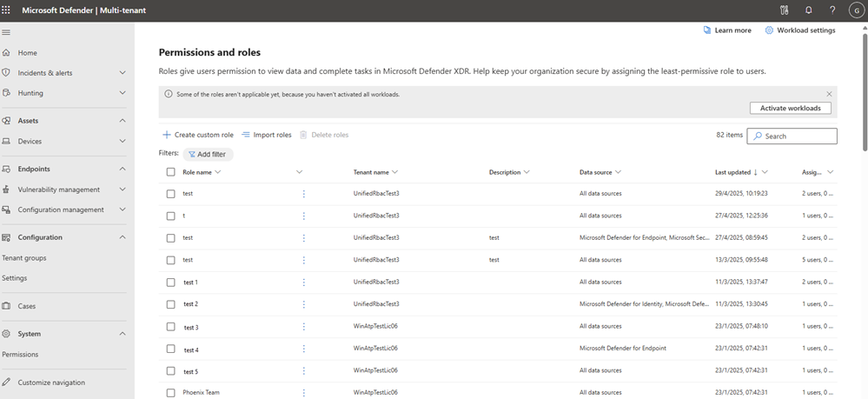Open Permissions under System

(21, 354)
